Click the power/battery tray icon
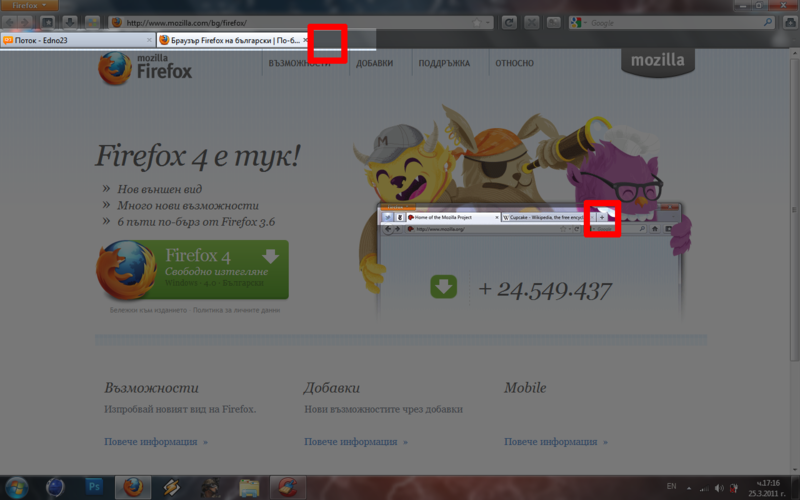This screenshot has width=800, height=500. 734,488
